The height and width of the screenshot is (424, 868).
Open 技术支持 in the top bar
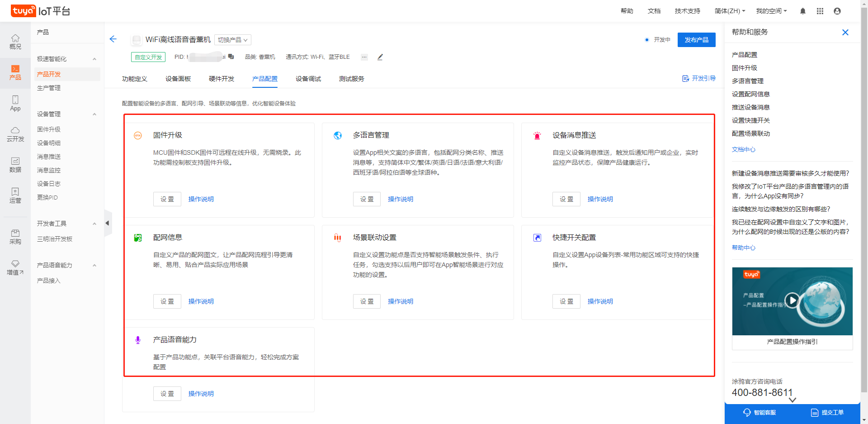pos(688,11)
